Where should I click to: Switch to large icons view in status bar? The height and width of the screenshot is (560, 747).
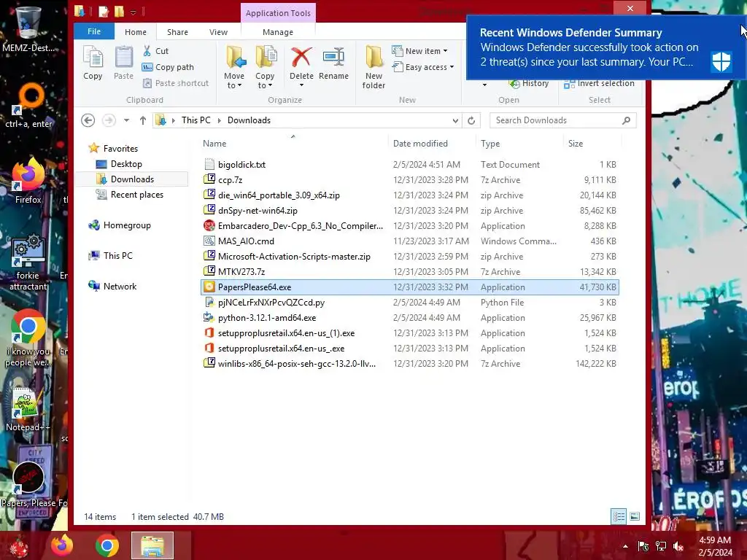(x=635, y=517)
